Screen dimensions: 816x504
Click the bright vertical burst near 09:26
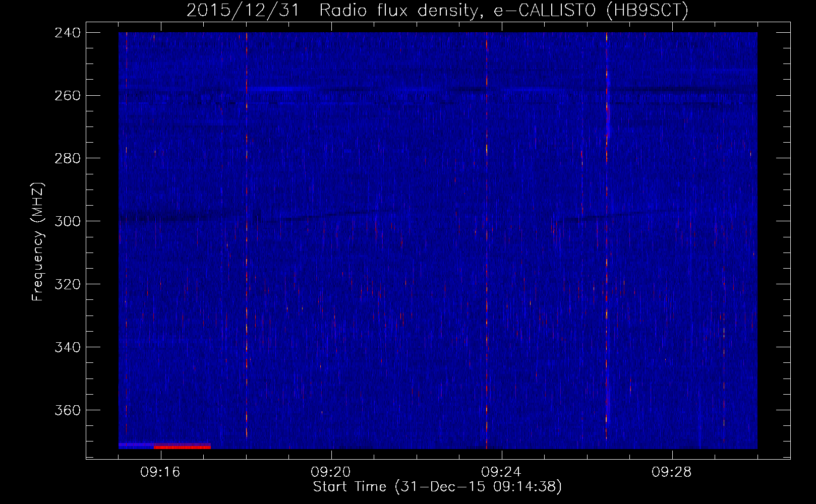(607, 237)
